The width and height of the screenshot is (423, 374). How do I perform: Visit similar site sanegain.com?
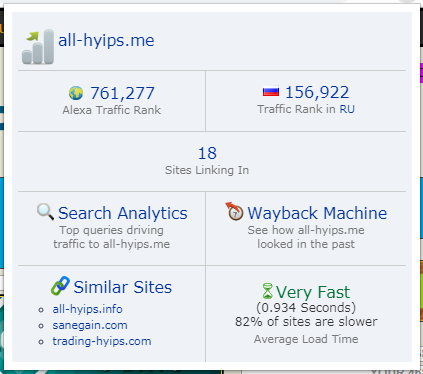(90, 325)
